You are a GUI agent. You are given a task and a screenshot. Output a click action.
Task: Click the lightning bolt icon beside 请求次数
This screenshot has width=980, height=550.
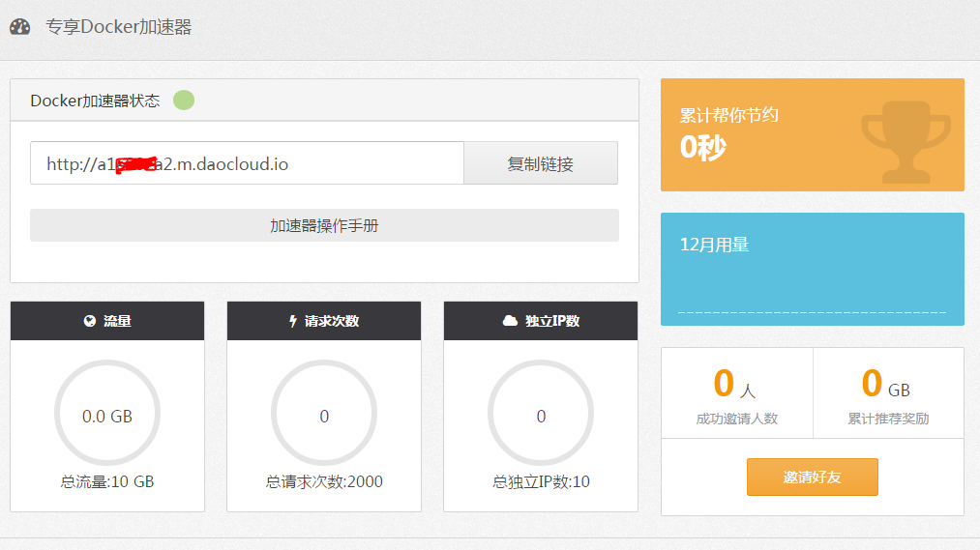click(x=293, y=321)
